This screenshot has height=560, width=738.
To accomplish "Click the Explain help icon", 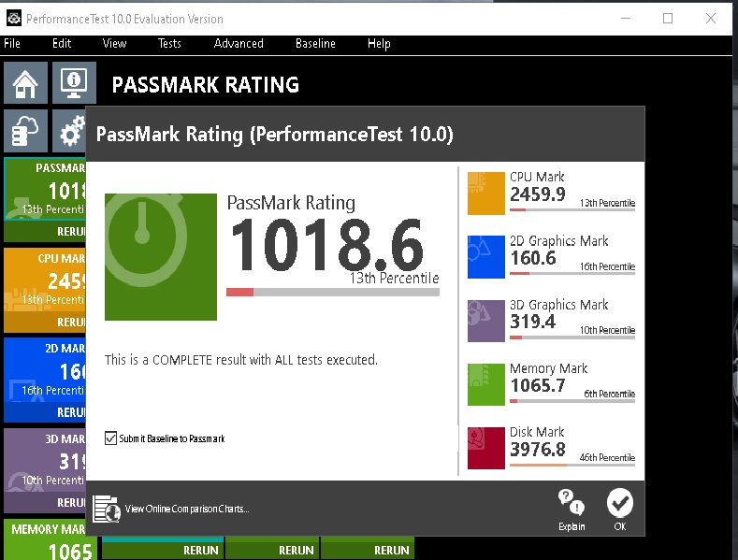I will (x=572, y=509).
